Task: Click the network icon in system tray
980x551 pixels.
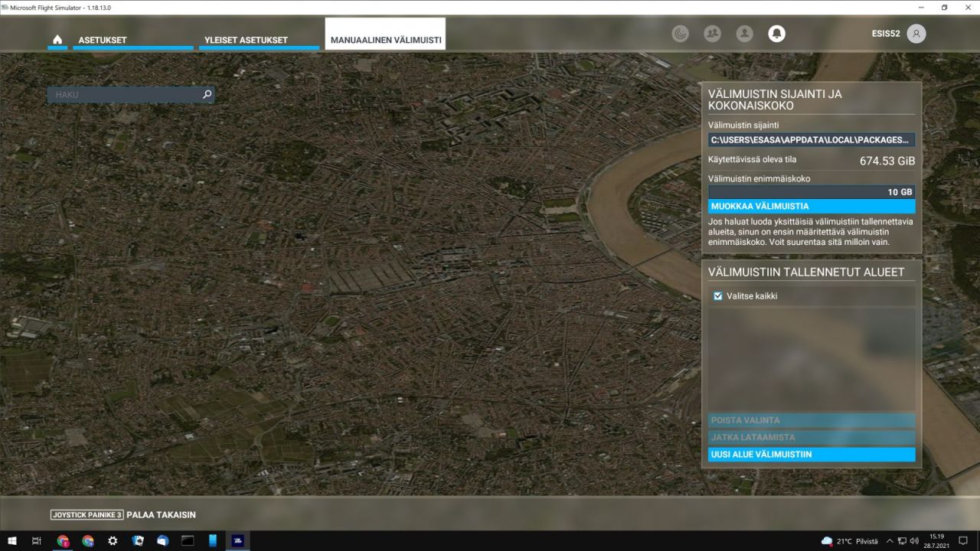Action: 902,541
